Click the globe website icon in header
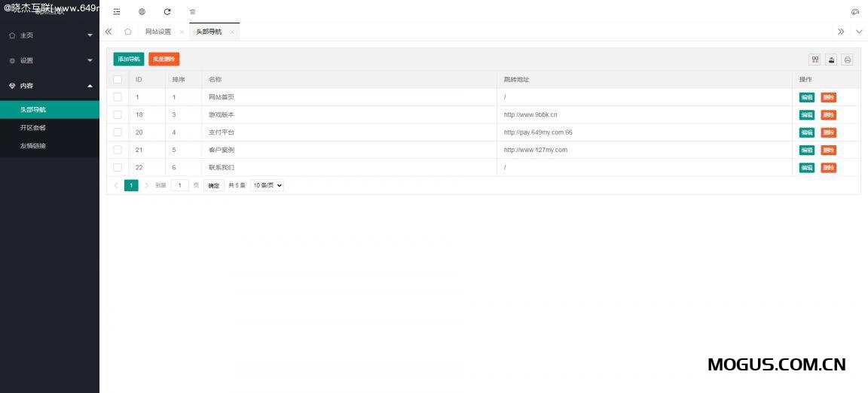This screenshot has width=868, height=393. (x=142, y=12)
